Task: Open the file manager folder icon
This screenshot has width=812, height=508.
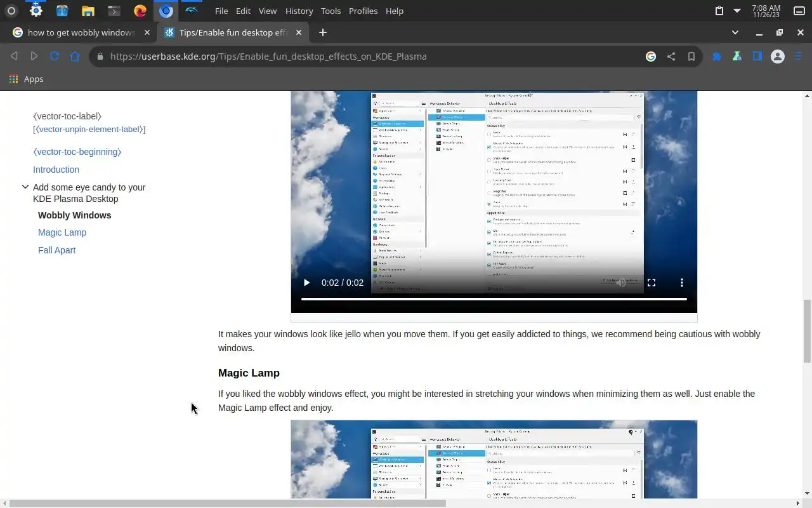Action: point(88,11)
